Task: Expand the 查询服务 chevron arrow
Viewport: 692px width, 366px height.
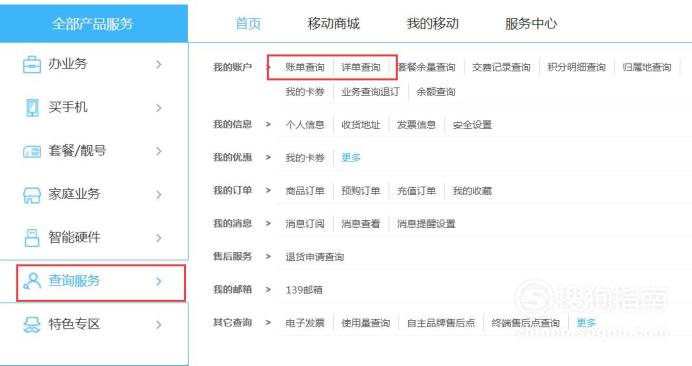Action: coord(159,281)
